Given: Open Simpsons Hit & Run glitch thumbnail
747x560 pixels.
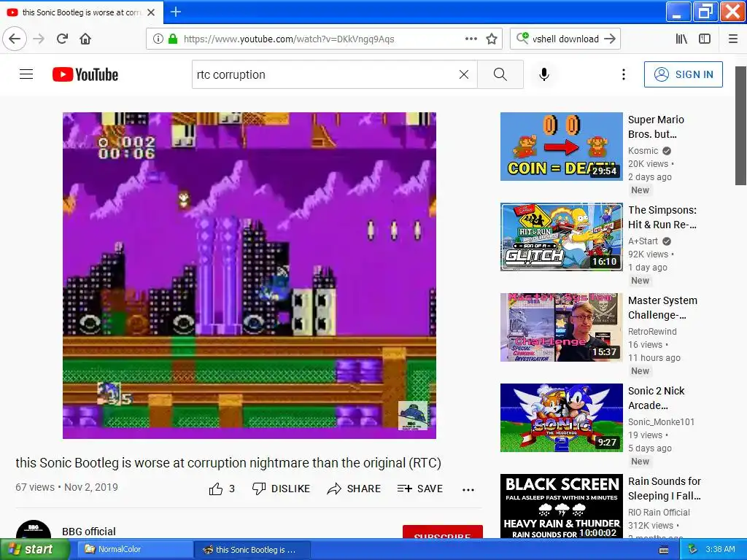Looking at the screenshot, I should tap(561, 237).
